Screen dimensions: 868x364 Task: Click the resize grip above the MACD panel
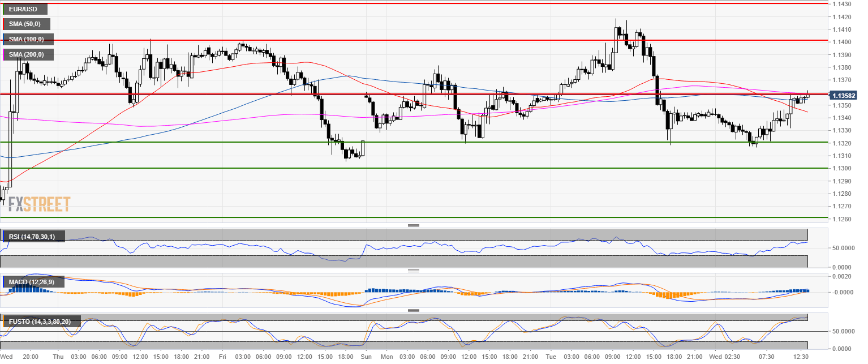point(414,271)
